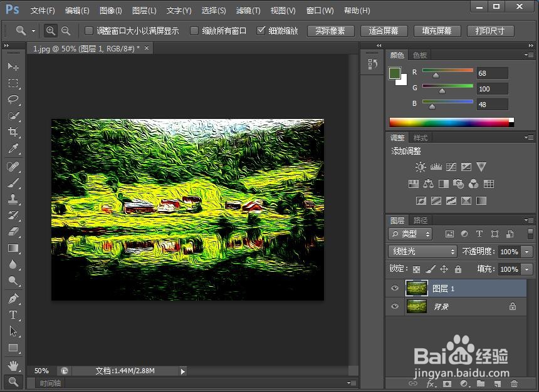The width and height of the screenshot is (539, 392).
Task: Select the Brush tool
Action: pos(13,183)
